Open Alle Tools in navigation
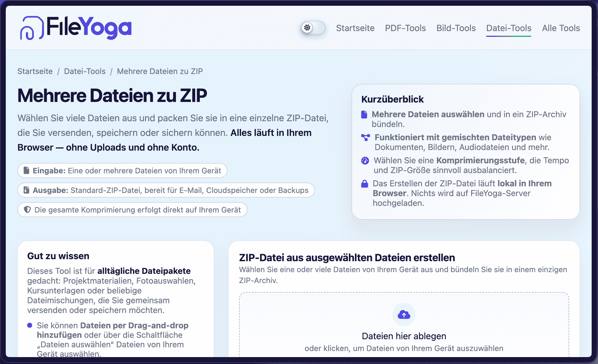The image size is (598, 364). [561, 28]
